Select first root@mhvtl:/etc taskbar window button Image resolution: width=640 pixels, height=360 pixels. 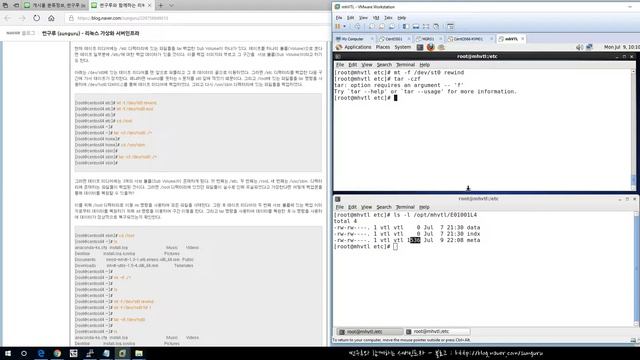(369, 331)
